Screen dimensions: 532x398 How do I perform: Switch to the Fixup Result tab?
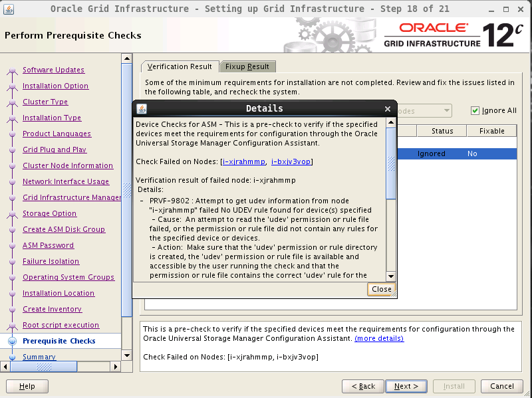pos(247,66)
